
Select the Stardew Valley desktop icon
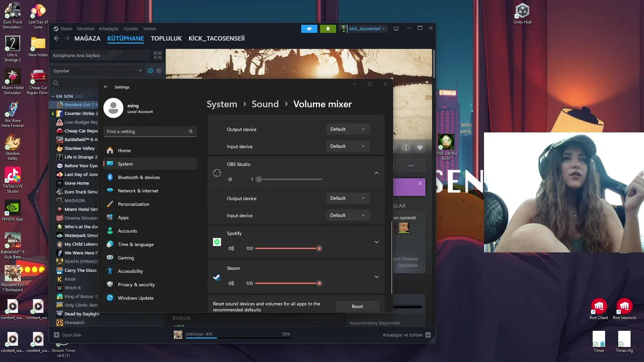[13, 148]
